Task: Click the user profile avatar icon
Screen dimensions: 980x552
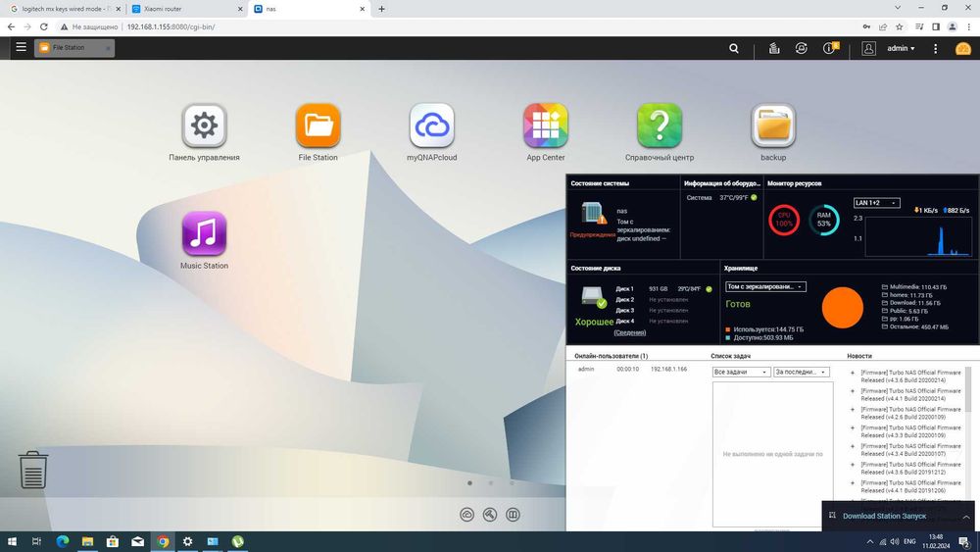Action: (x=868, y=48)
